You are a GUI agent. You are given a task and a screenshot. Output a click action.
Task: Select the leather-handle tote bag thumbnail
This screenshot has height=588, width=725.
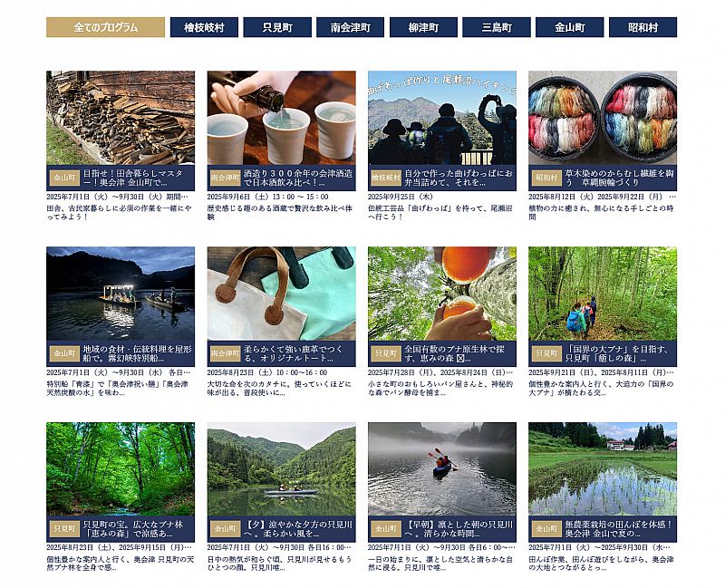coord(281,294)
